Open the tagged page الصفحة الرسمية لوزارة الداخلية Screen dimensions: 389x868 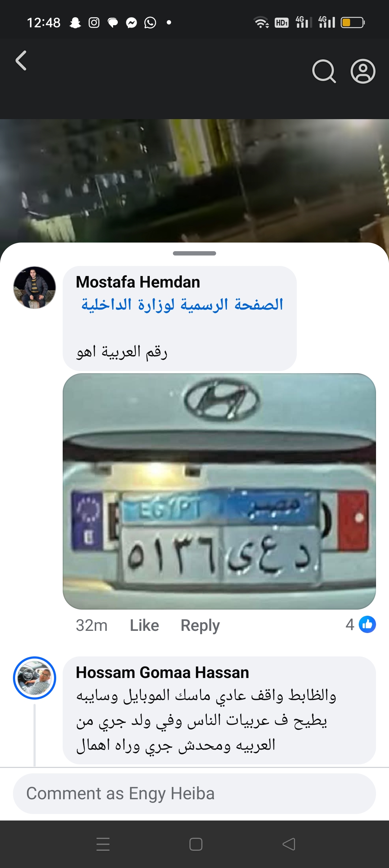pos(182,305)
